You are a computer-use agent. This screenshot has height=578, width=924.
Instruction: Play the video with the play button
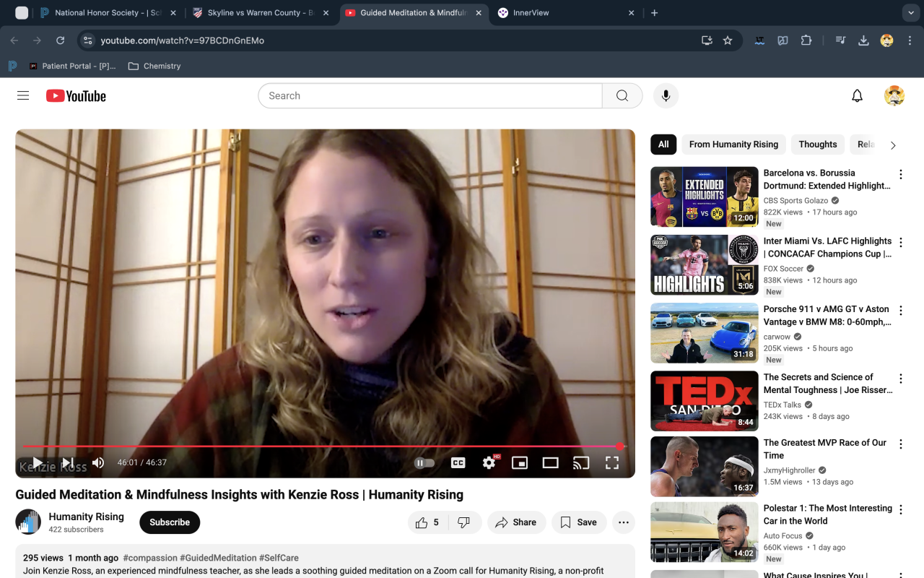(x=38, y=462)
